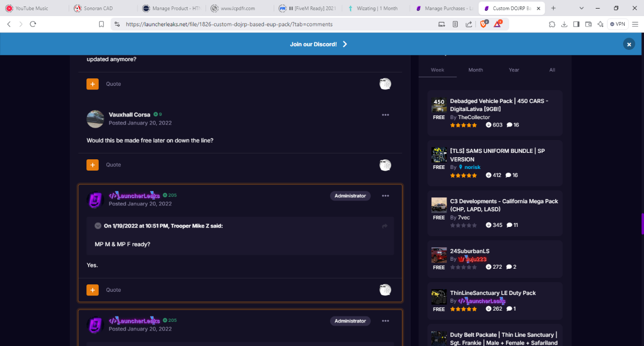644x346 pixels.
Task: Dismiss the Discord banner with X
Action: (628, 44)
